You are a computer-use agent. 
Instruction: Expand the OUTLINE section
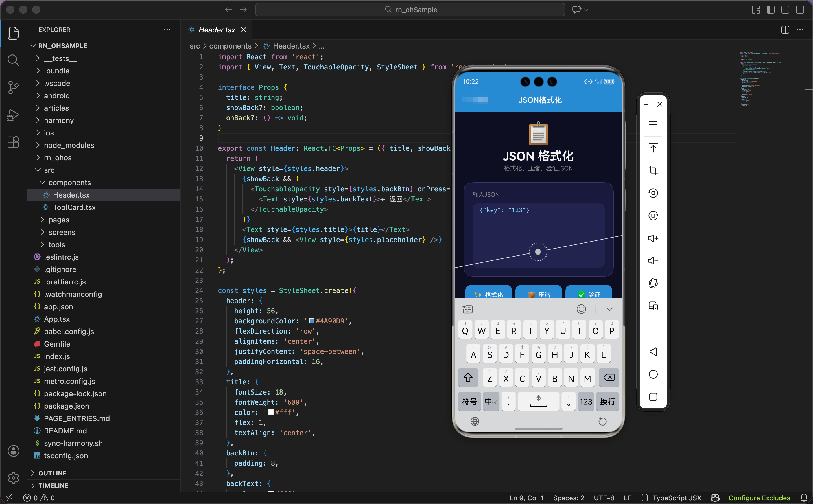point(52,473)
